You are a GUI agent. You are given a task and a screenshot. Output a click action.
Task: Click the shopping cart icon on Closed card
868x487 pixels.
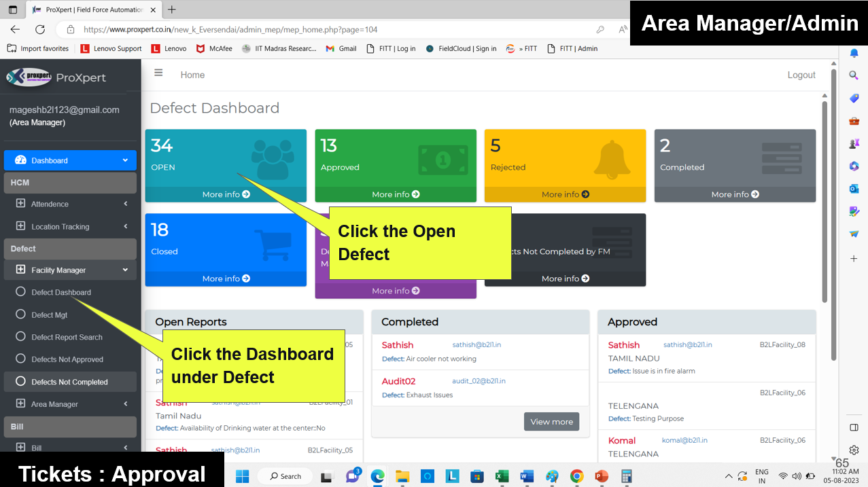coord(276,245)
